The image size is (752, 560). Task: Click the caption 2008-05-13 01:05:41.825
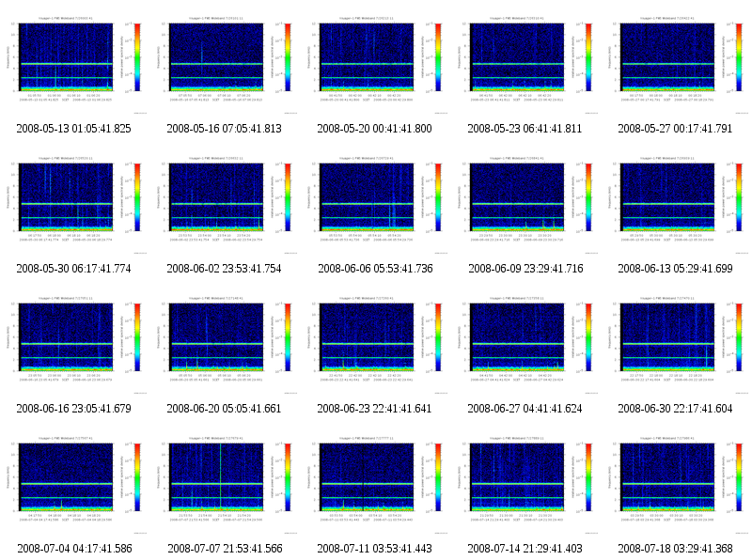[x=74, y=129]
